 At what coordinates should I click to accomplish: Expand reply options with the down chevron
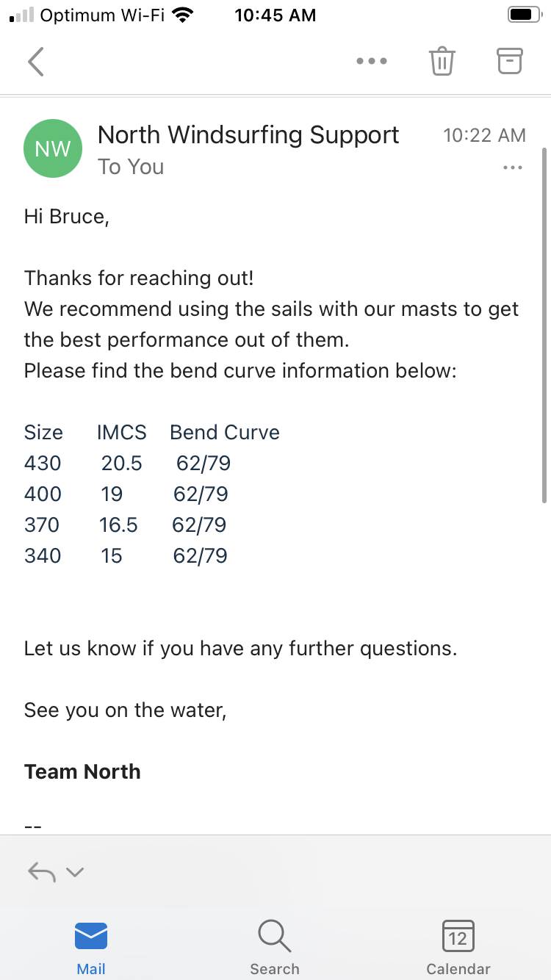coord(75,873)
